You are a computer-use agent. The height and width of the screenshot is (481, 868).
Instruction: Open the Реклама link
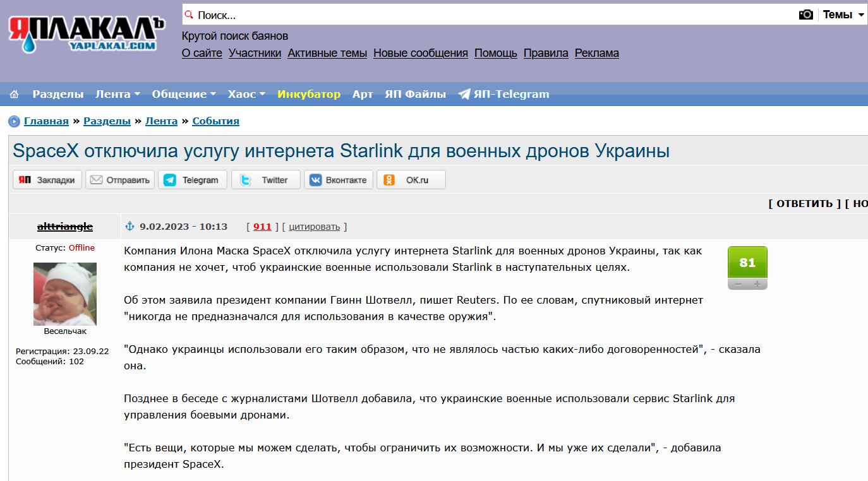pos(597,53)
